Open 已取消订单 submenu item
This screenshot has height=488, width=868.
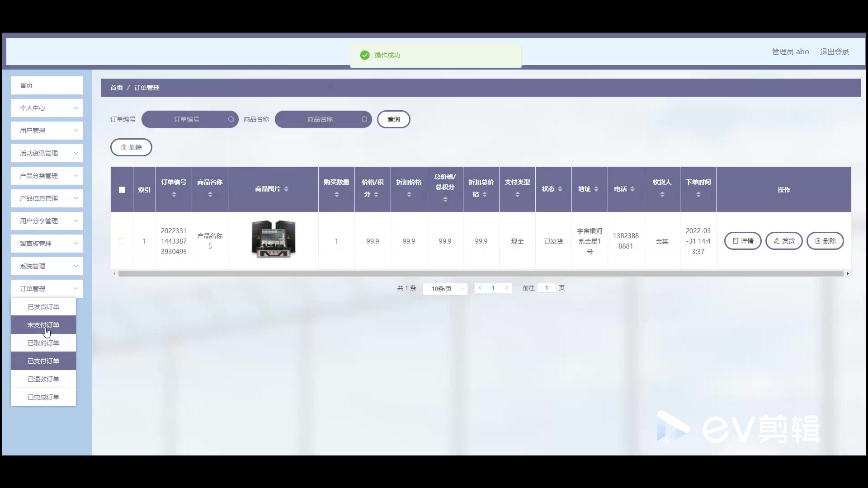[x=43, y=343]
